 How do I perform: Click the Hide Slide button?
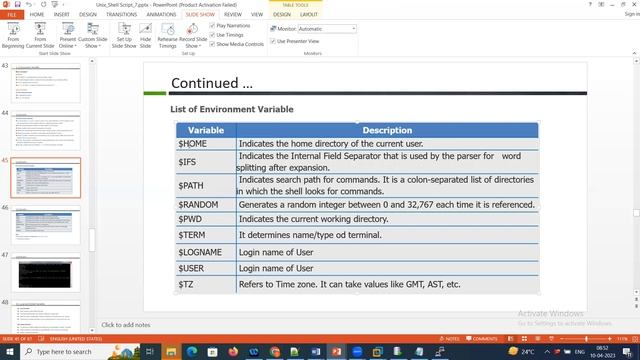(146, 36)
